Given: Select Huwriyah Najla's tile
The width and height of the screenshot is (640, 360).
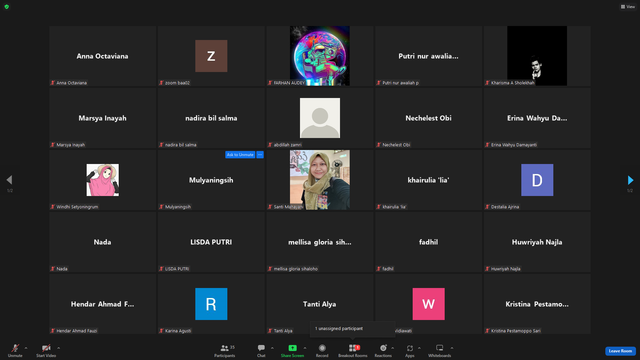Looking at the screenshot, I should [537, 242].
